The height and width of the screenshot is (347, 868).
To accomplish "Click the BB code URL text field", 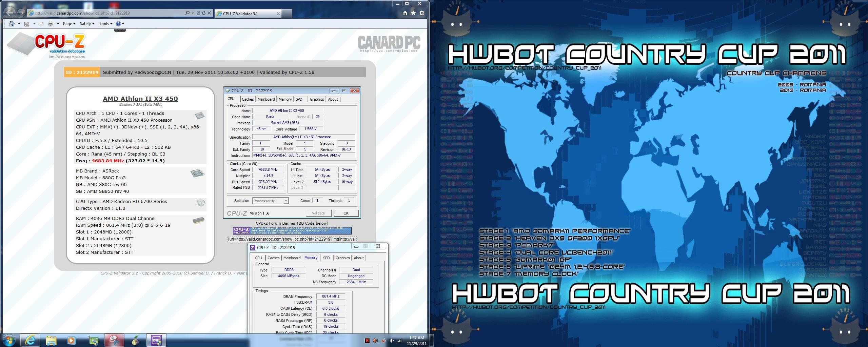I will [x=292, y=239].
